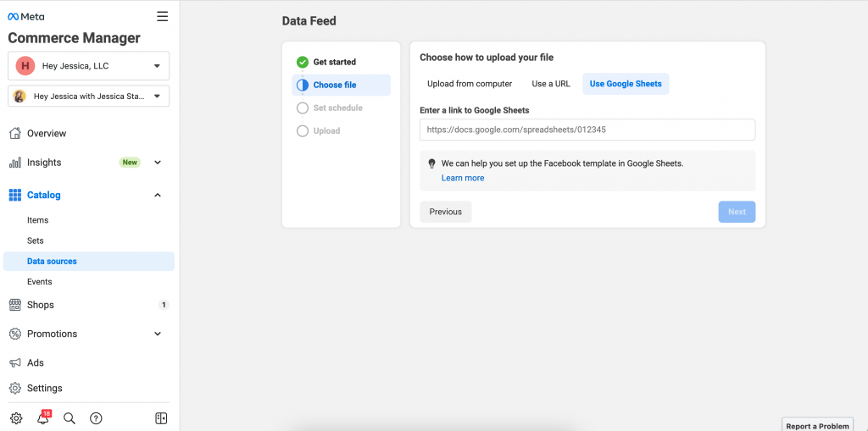Open the search magnifier icon
This screenshot has width=868, height=431.
point(70,418)
